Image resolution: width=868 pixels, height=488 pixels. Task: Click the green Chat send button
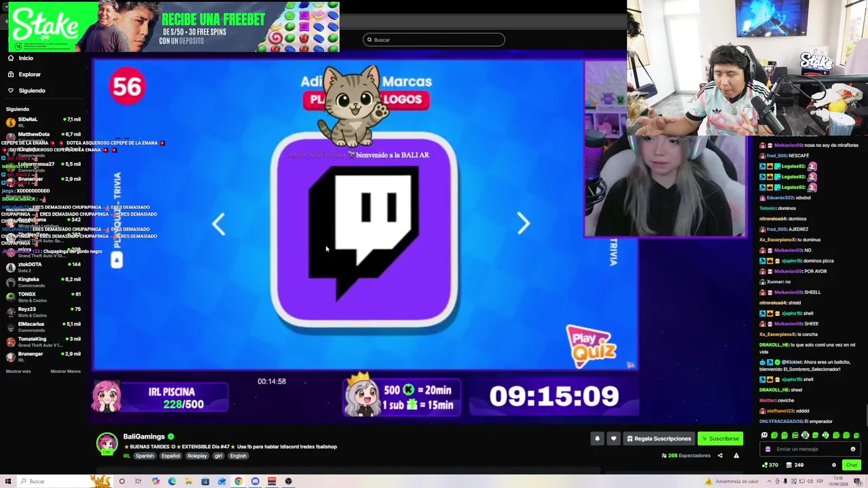coord(852,465)
